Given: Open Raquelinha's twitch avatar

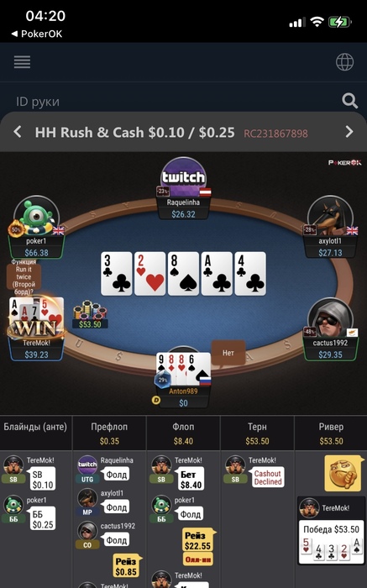Looking at the screenshot, I should pyautogui.click(x=183, y=176).
